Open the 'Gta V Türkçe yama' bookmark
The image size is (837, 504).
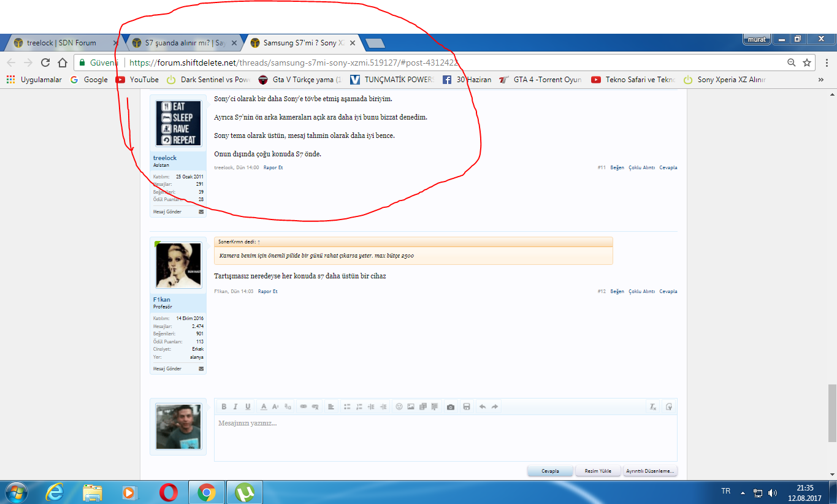tap(300, 80)
